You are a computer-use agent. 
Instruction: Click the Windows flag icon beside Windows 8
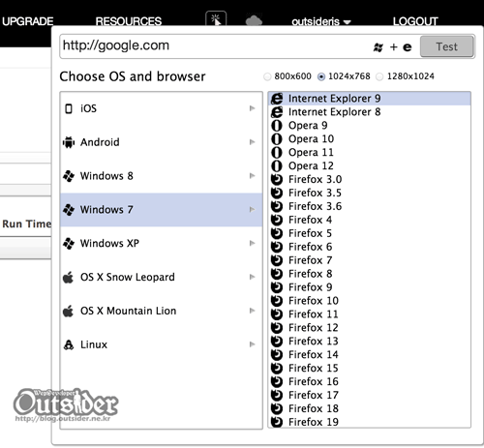coord(69,176)
